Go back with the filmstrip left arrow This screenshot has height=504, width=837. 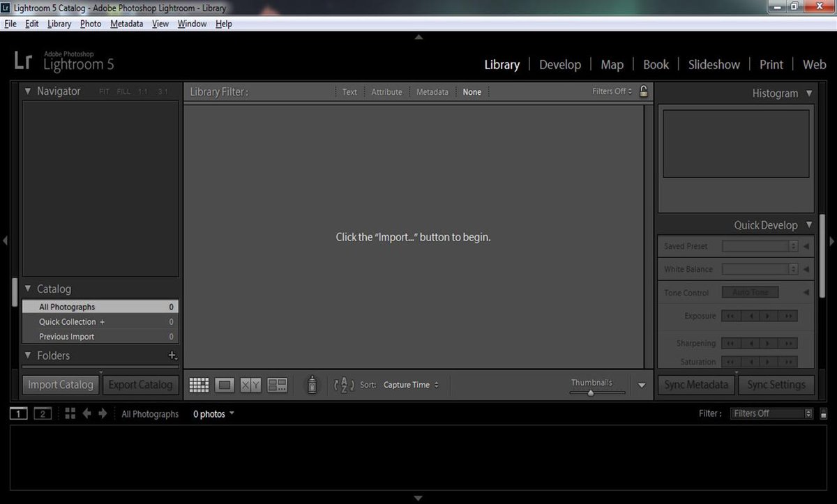[x=87, y=413]
